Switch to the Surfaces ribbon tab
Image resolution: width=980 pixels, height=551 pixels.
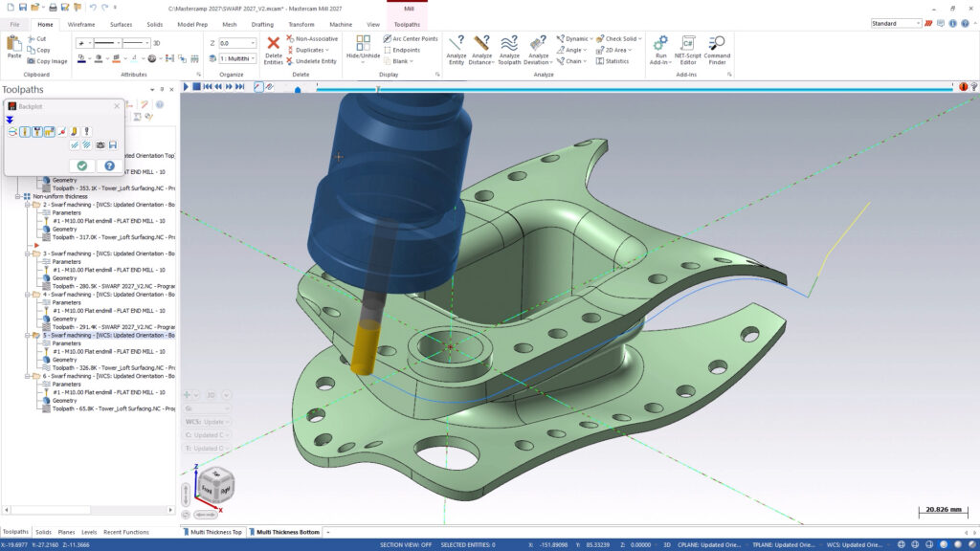point(121,24)
